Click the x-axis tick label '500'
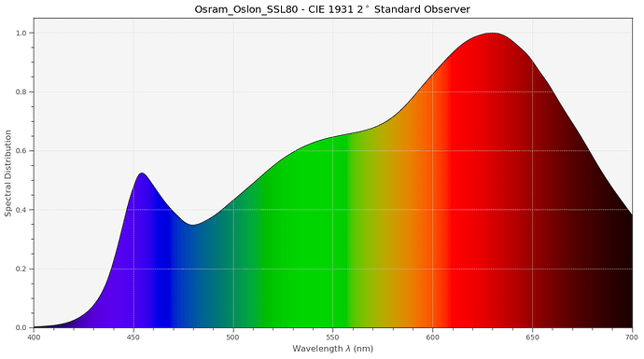Viewport: 644px width, 359px height. click(233, 338)
